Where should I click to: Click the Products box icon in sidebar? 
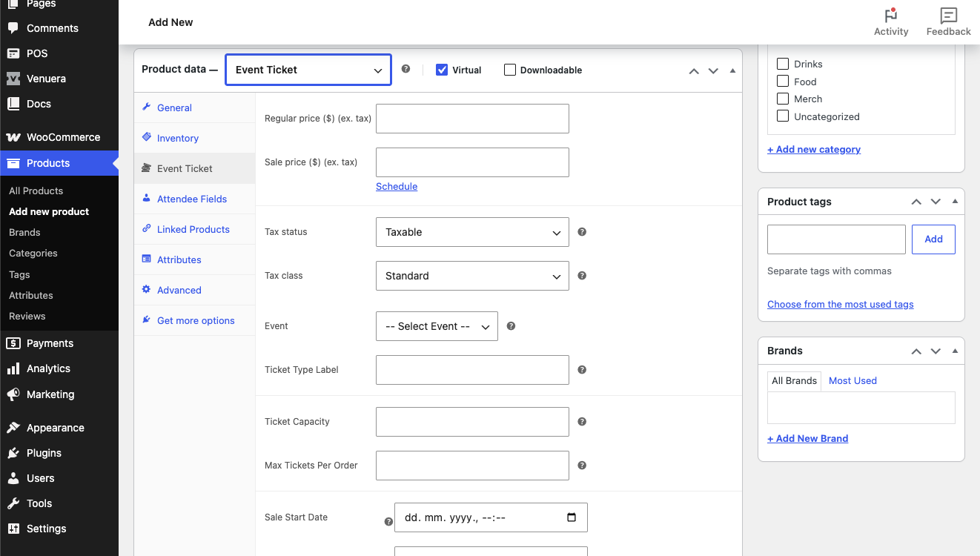[13, 163]
